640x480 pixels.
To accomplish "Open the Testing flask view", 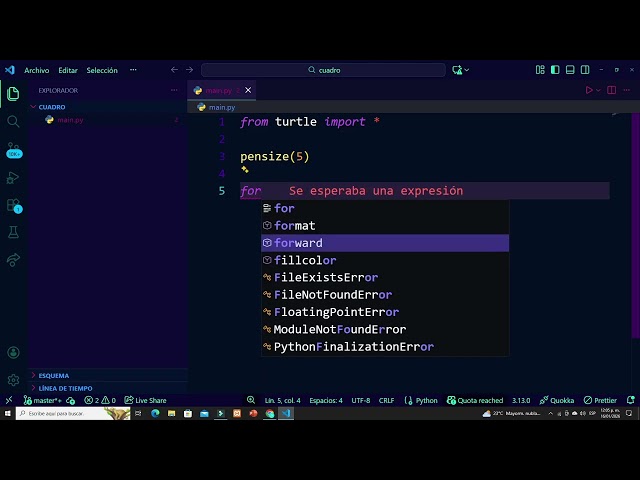I will point(13,232).
